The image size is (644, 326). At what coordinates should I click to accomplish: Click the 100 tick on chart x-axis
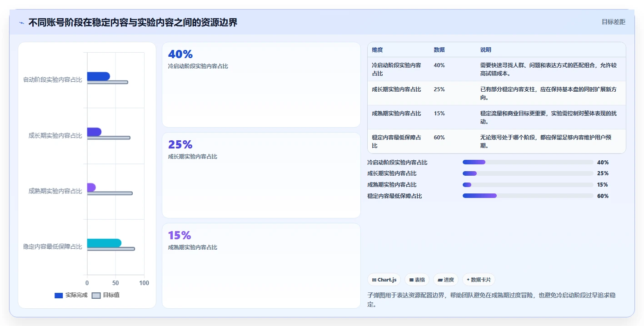(x=144, y=283)
